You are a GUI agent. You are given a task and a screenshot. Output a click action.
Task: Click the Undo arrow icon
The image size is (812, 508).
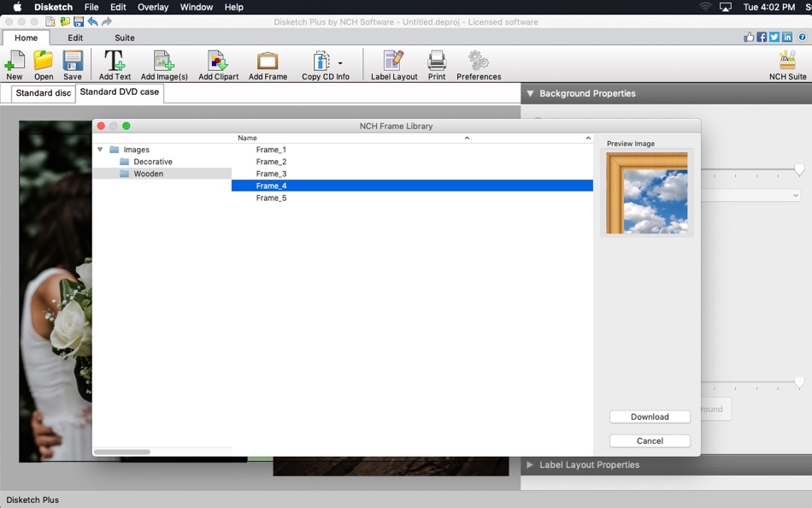coord(92,21)
